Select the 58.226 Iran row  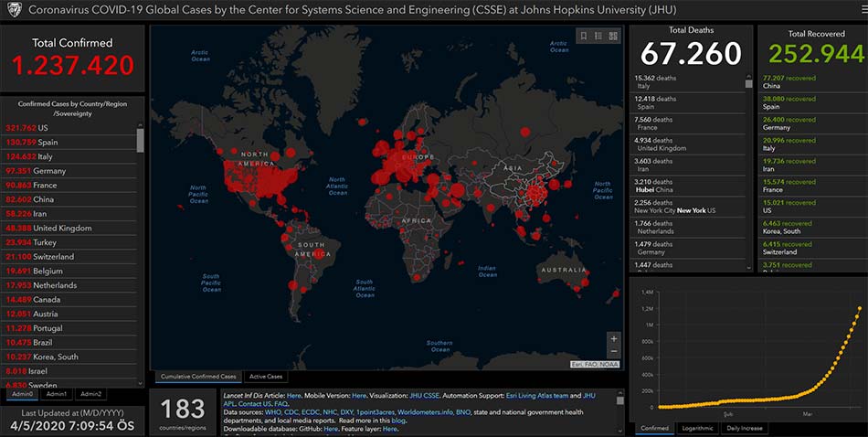69,214
